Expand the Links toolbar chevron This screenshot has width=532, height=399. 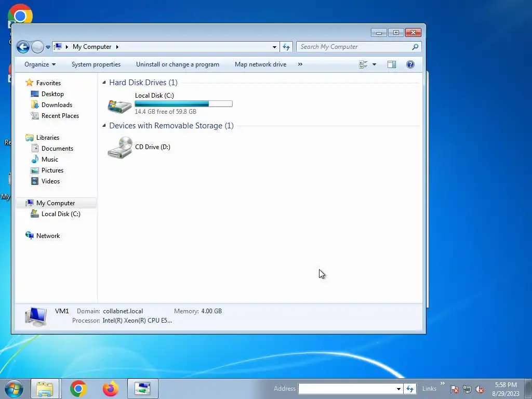point(443,383)
